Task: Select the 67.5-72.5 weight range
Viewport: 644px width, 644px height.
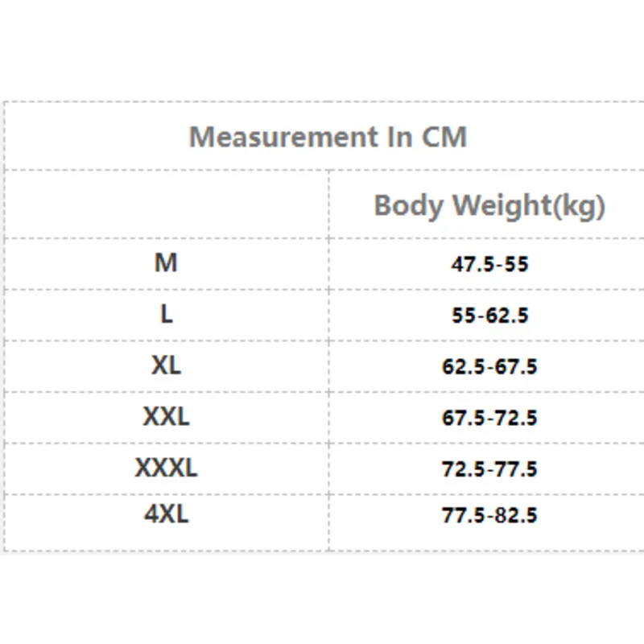Action: pos(489,419)
